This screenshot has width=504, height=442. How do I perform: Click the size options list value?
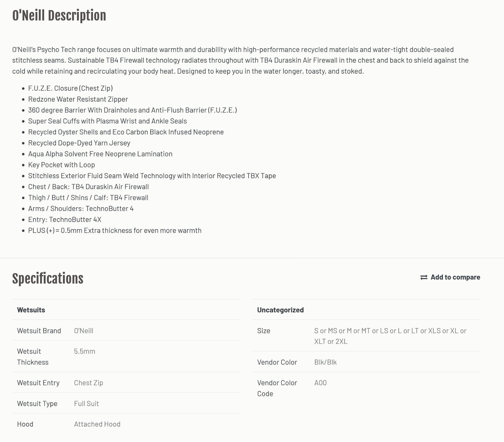pyautogui.click(x=390, y=336)
